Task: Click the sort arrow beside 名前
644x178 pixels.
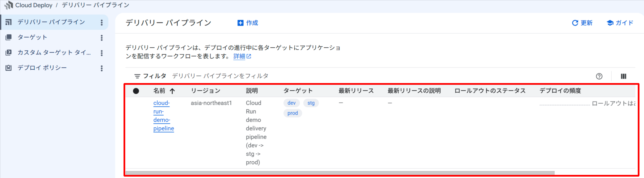Action: click(172, 91)
